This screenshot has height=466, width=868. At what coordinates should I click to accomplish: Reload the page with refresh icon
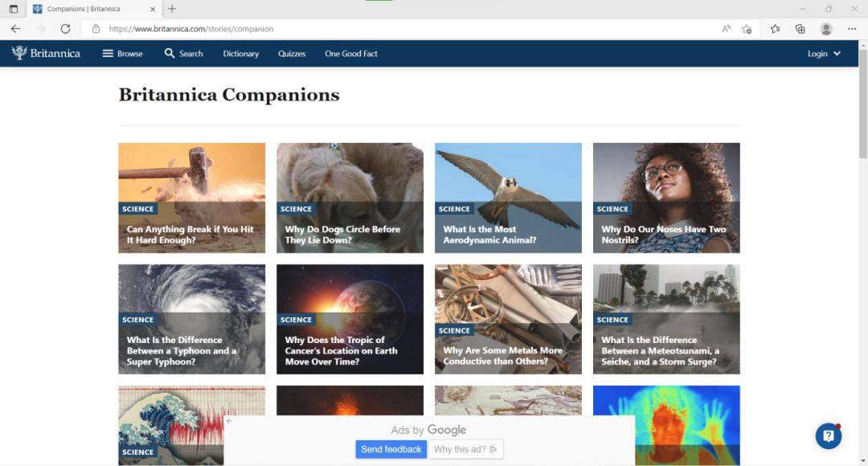pyautogui.click(x=65, y=29)
